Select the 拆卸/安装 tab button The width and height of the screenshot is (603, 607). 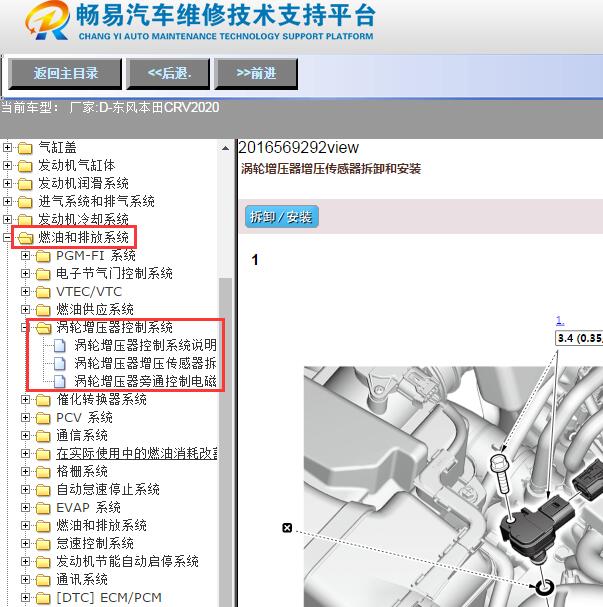tap(281, 216)
